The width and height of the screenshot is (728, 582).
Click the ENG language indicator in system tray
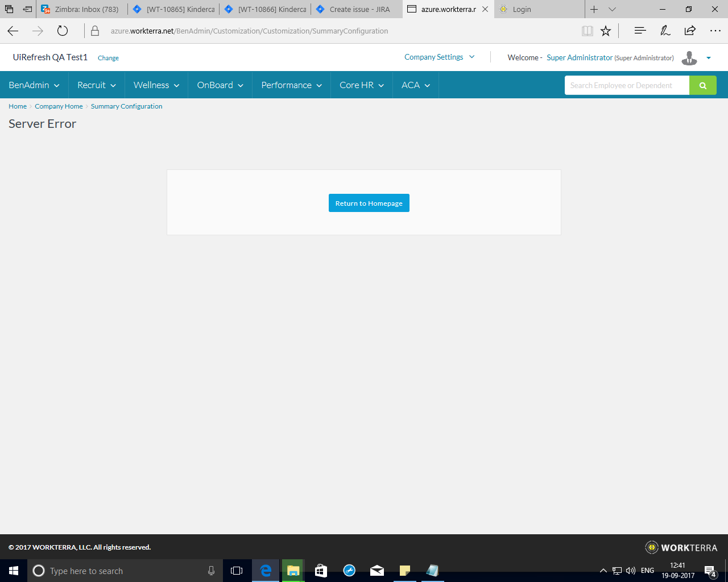point(647,571)
